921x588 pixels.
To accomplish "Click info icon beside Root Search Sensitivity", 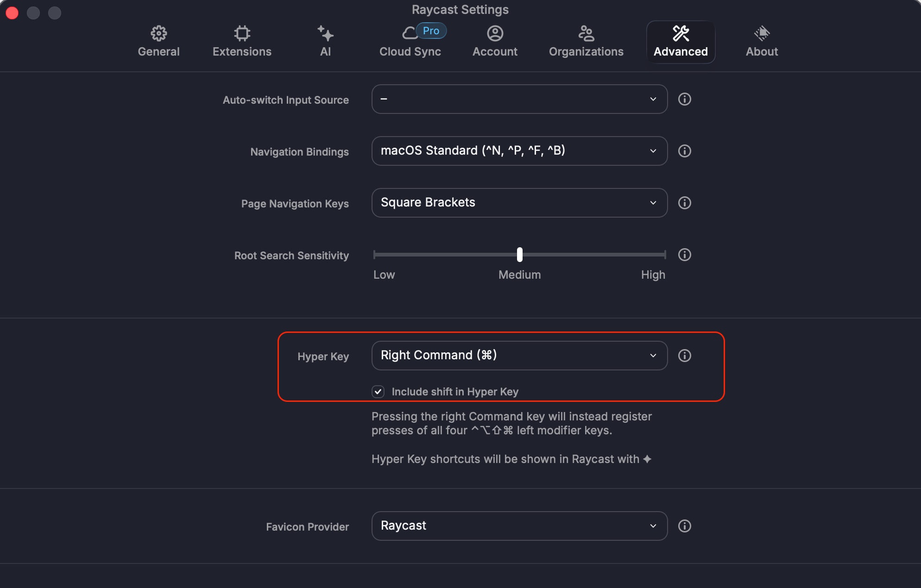I will [x=684, y=255].
